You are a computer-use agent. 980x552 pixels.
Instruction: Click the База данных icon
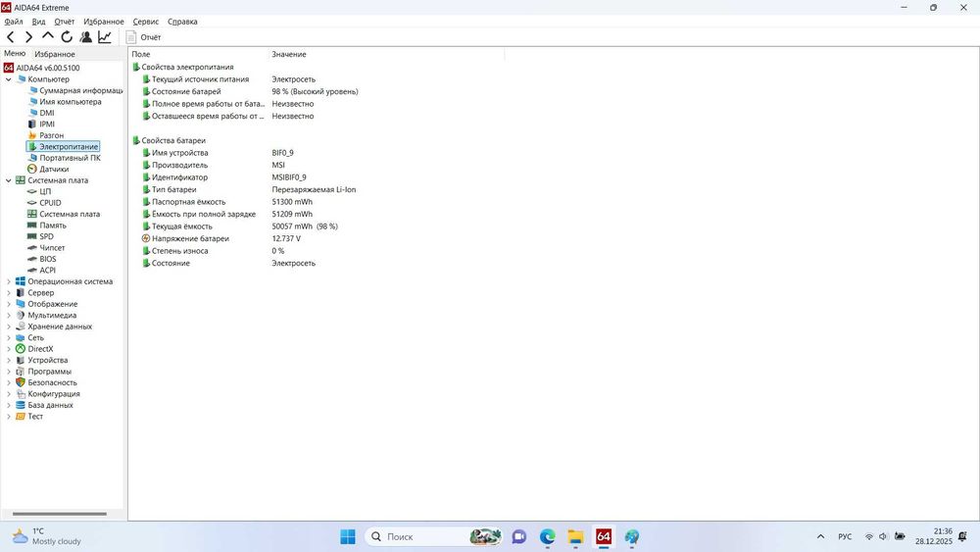click(20, 406)
